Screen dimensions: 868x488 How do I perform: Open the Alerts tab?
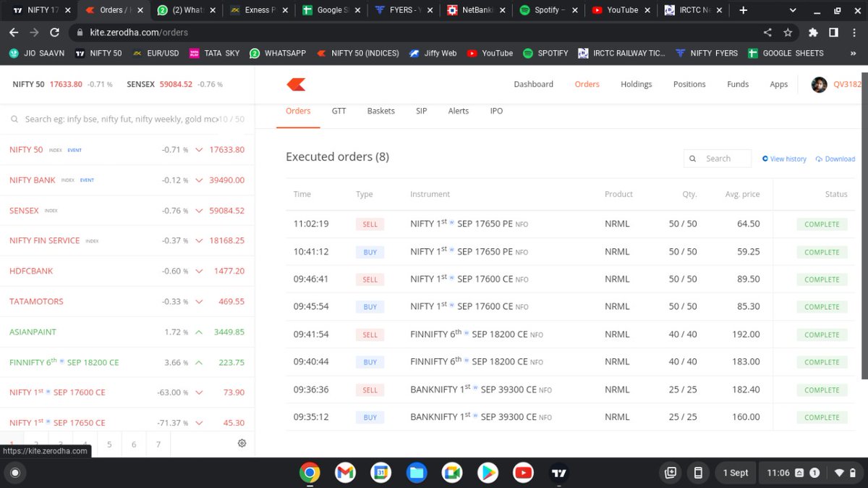[459, 111]
